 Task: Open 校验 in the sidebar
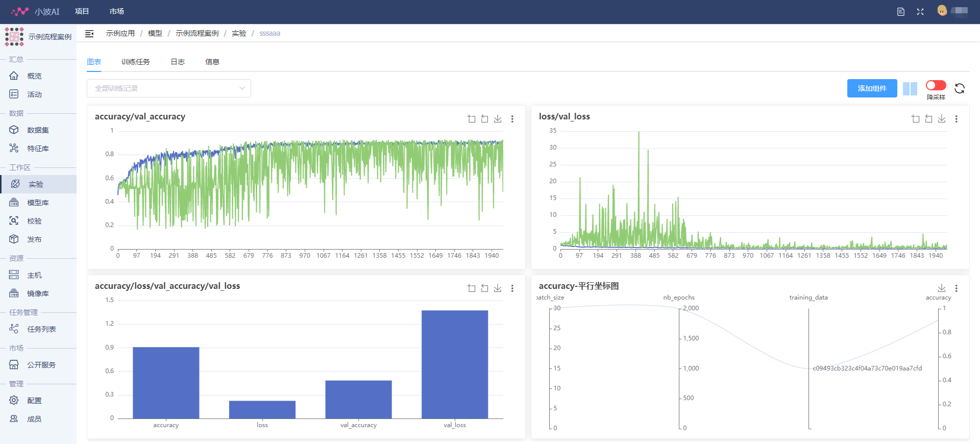click(x=38, y=221)
